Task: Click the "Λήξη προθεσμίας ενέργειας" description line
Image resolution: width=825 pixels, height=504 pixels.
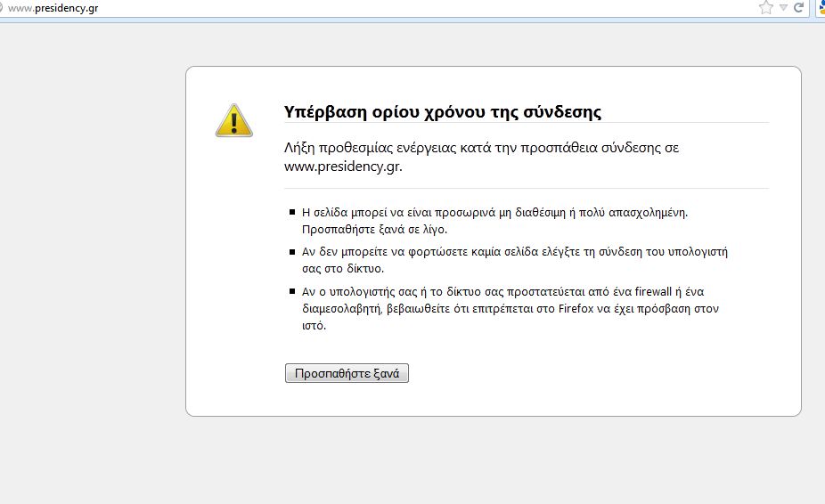Action: click(481, 148)
